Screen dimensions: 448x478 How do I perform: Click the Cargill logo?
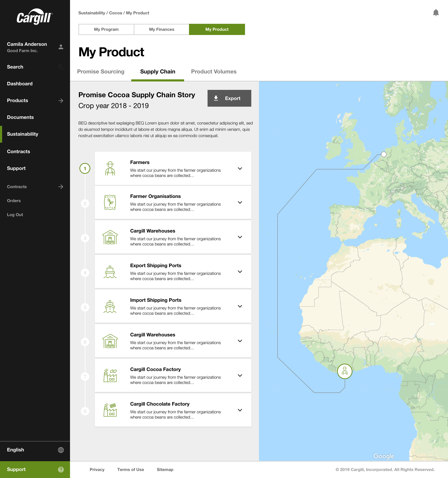coord(35,17)
